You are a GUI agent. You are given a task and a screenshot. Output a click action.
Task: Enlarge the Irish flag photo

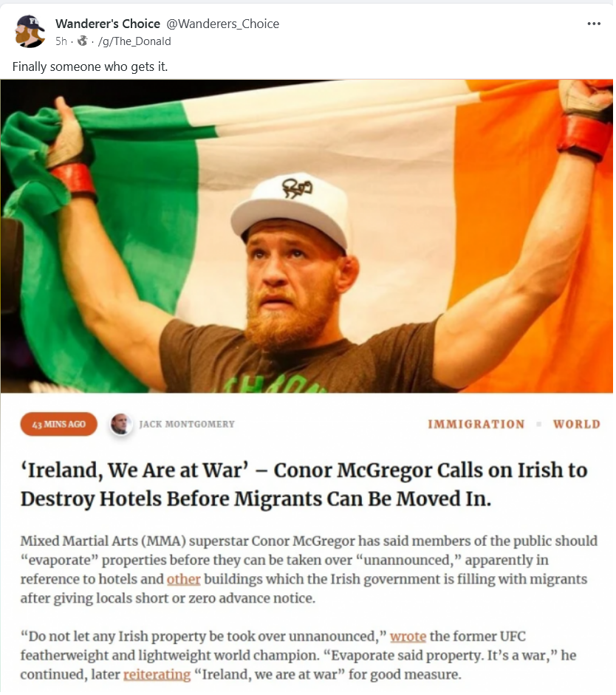pyautogui.click(x=307, y=236)
